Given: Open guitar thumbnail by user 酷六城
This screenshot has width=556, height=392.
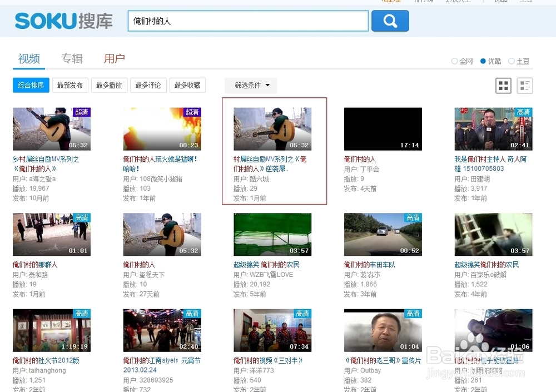Looking at the screenshot, I should click(272, 129).
